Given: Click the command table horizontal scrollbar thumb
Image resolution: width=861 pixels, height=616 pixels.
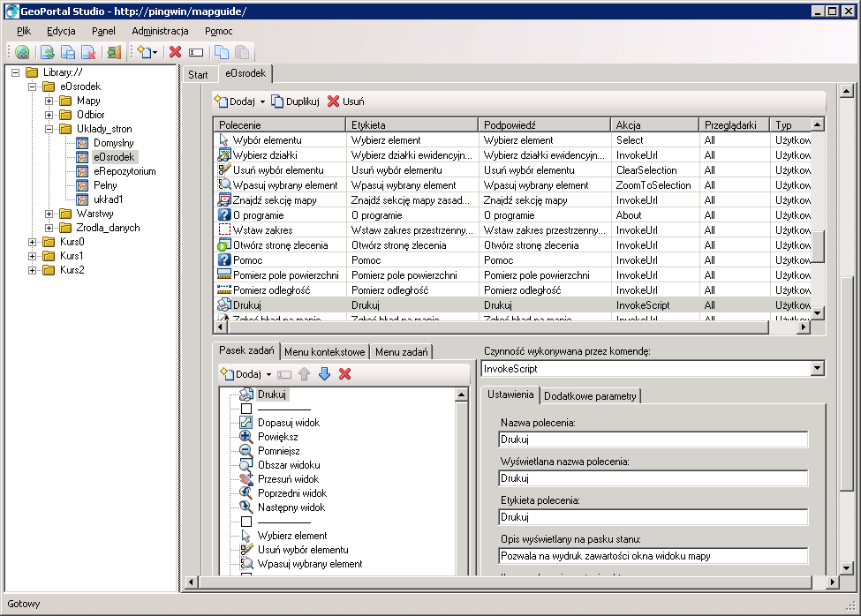Looking at the screenshot, I should tap(498, 327).
